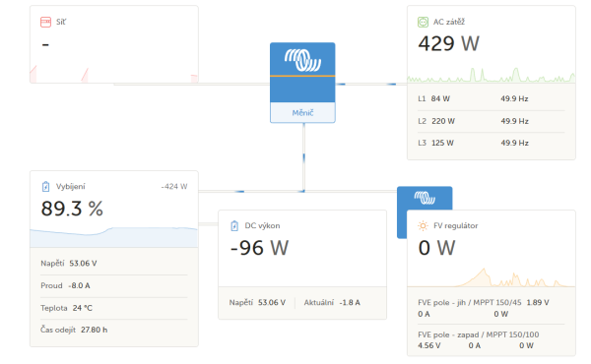
Task: Click the sun icon beside FV regulátor
Action: point(423,226)
